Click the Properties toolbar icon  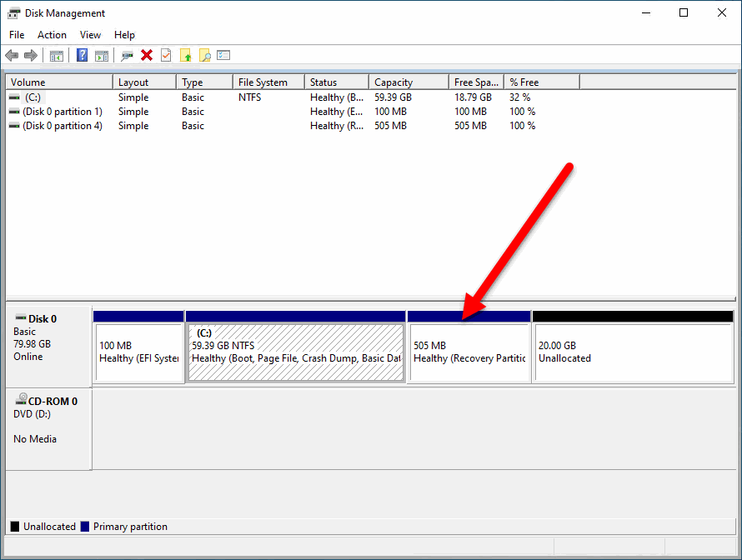pyautogui.click(x=128, y=55)
